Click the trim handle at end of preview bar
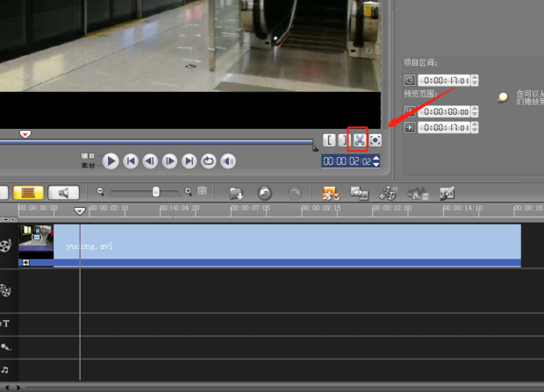The width and height of the screenshot is (544, 392). click(x=315, y=148)
